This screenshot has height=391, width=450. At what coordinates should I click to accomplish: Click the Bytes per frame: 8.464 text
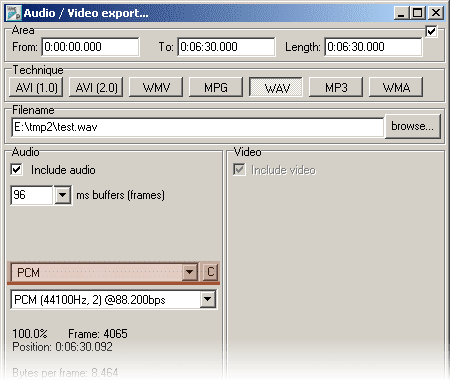65,372
